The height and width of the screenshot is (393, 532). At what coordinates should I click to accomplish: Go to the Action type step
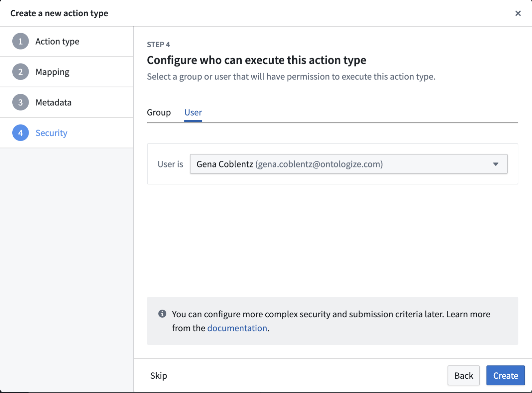click(57, 42)
